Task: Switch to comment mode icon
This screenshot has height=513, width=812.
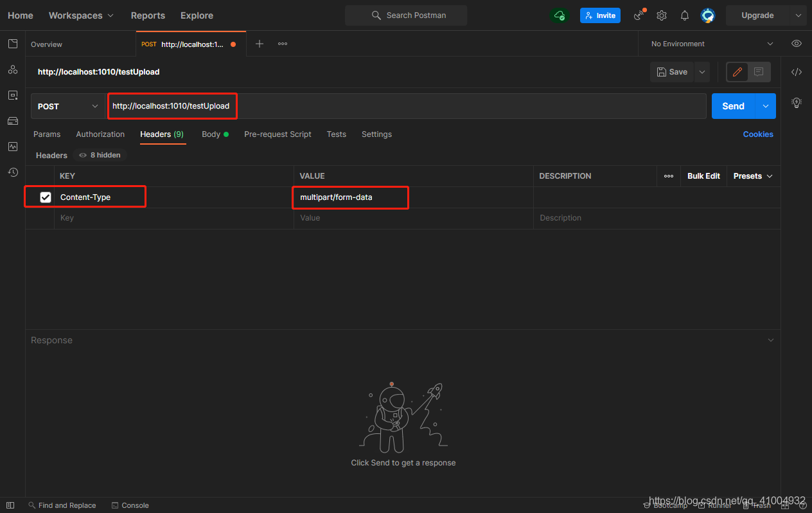Action: click(x=759, y=72)
